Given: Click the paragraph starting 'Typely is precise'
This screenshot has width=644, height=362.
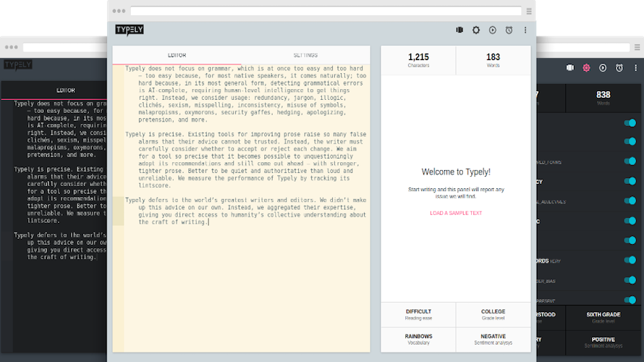Looking at the screenshot, I should (246, 160).
